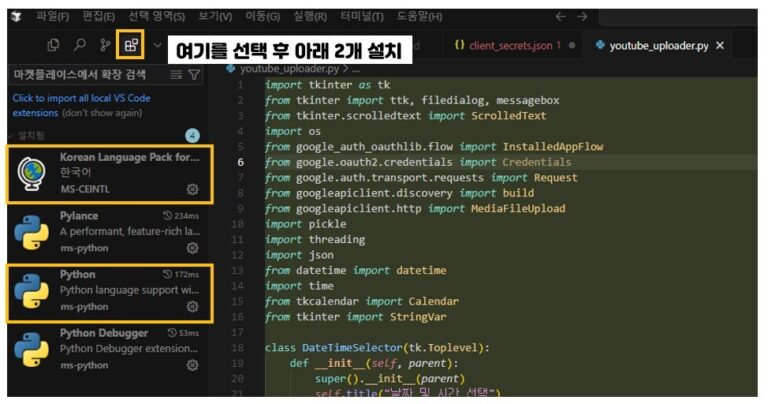The height and width of the screenshot is (404, 768).
Task: Click 'InstalledAppFlow' in the code
Action: 553,146
